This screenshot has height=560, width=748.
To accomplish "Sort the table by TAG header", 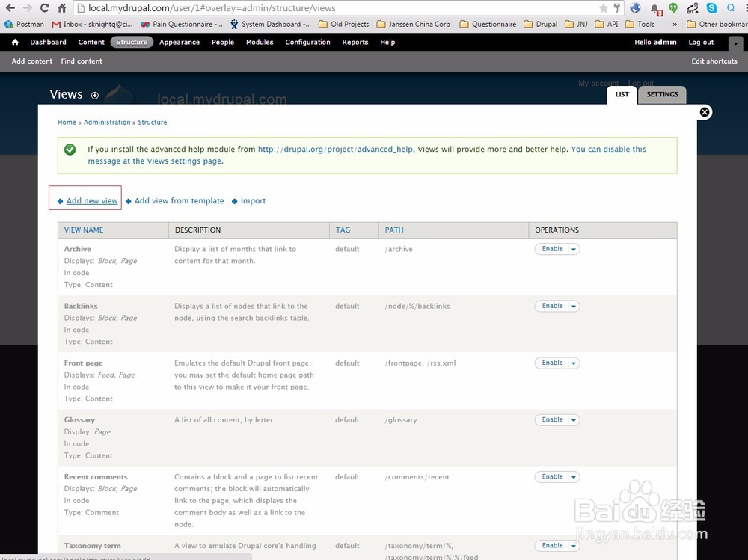I will click(x=343, y=230).
